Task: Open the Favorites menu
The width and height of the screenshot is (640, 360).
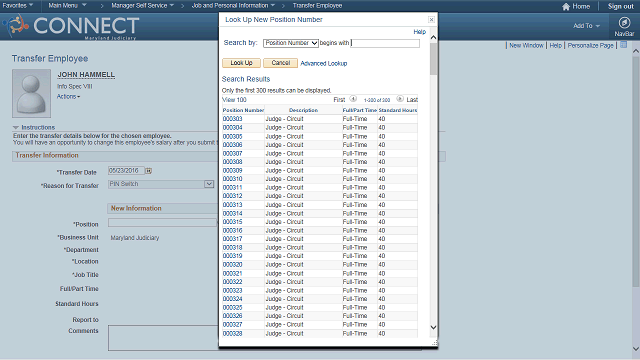Action: pos(18,5)
